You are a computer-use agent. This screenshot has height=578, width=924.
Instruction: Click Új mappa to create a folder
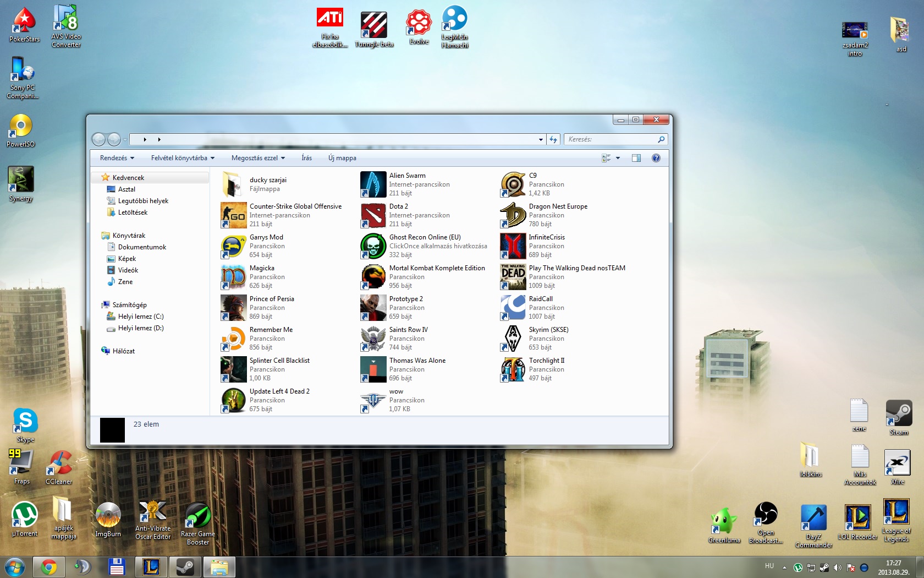(x=342, y=158)
